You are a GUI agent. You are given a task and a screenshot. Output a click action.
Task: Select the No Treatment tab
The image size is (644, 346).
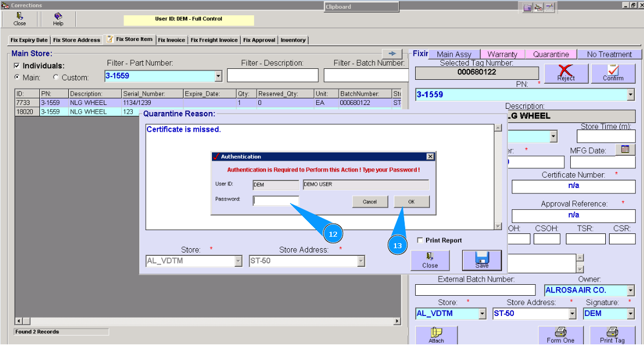point(609,54)
